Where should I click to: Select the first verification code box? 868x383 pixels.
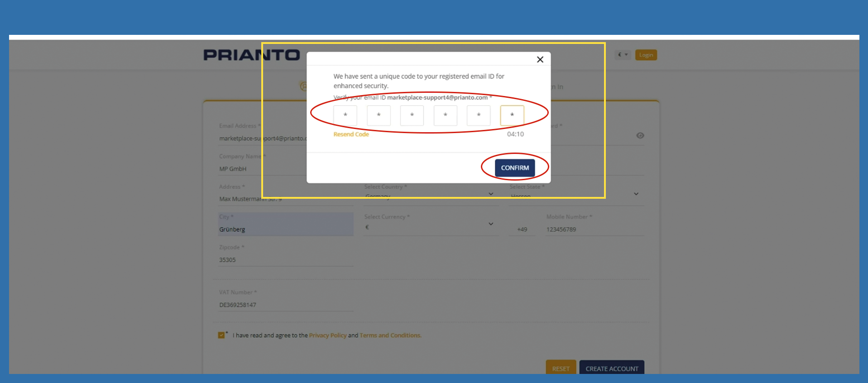click(x=345, y=115)
